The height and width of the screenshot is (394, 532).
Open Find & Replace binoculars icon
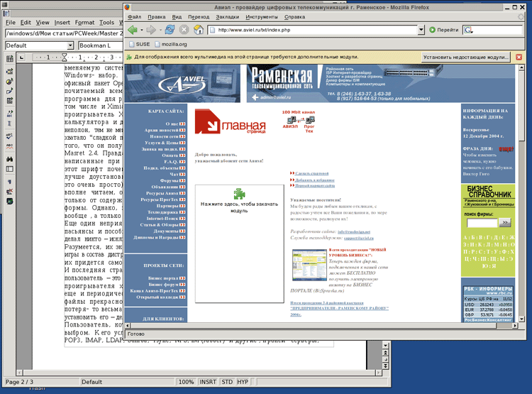point(10,159)
